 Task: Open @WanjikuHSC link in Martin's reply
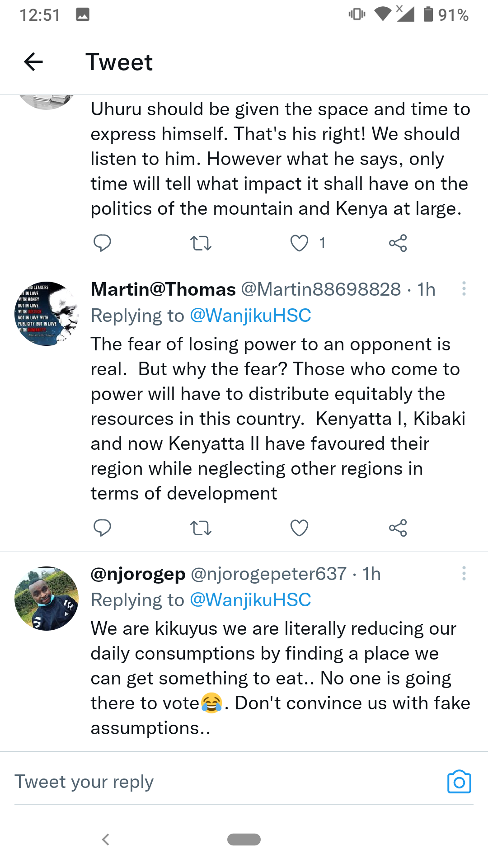coord(250,316)
